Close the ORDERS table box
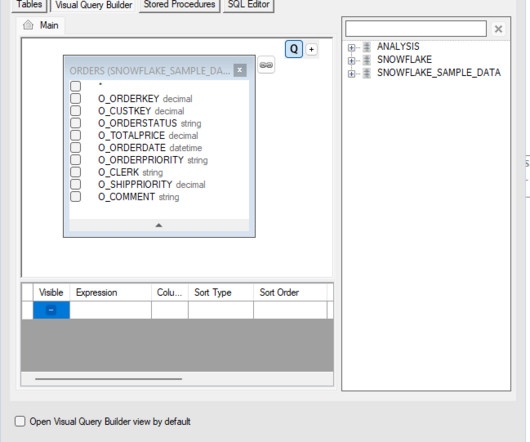The width and height of the screenshot is (530, 442). point(240,70)
